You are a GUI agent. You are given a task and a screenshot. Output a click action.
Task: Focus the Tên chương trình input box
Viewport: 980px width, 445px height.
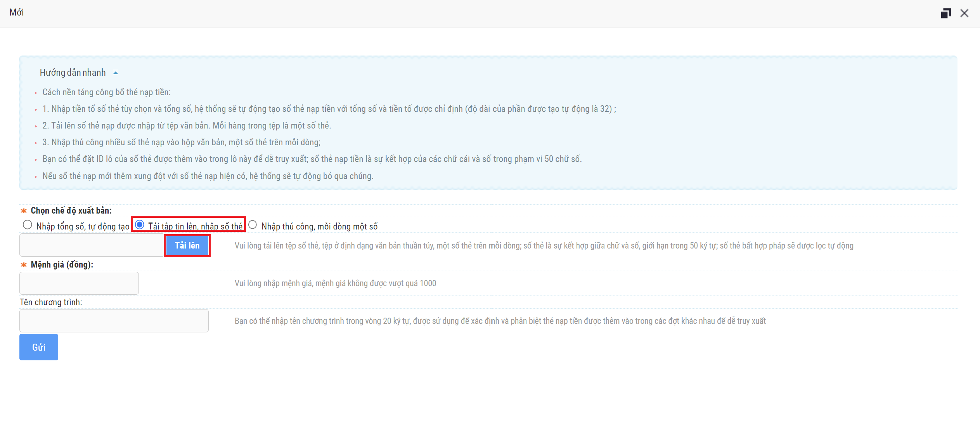click(x=114, y=321)
